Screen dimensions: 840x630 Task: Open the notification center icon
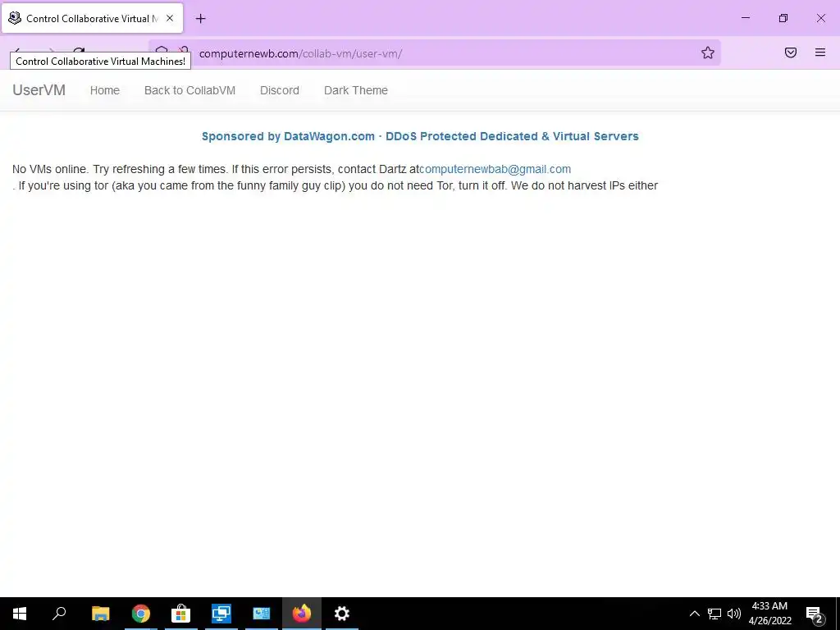point(815,614)
